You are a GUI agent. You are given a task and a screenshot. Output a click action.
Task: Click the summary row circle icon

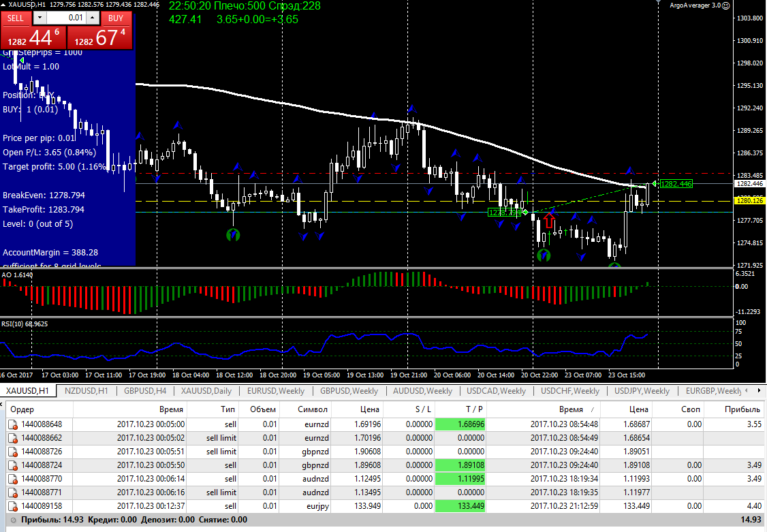[13, 520]
